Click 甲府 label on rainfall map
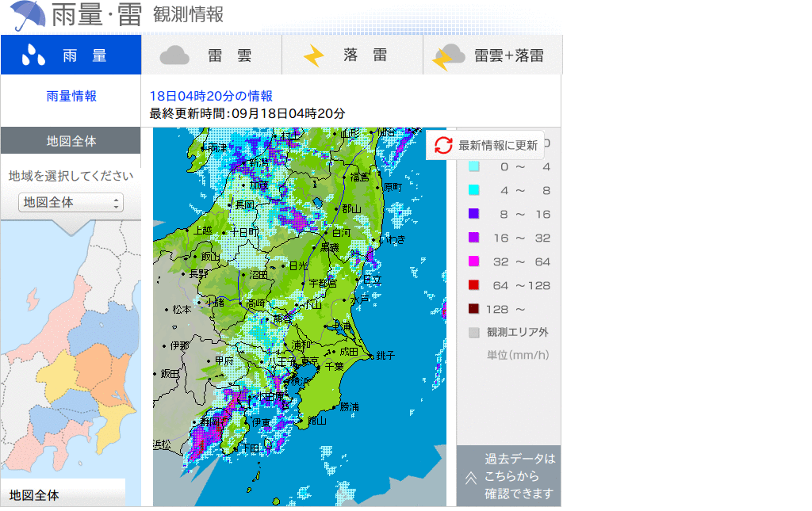The image size is (812, 511). pyautogui.click(x=224, y=361)
